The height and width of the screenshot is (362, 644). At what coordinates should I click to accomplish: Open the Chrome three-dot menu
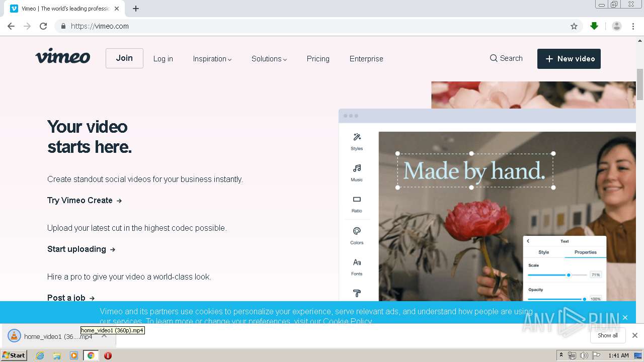tap(633, 26)
